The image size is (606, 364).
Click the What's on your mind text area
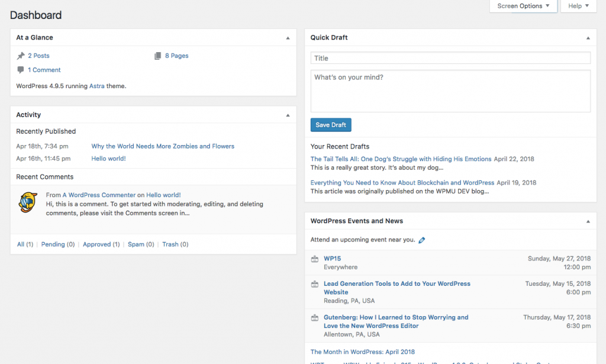pos(450,91)
